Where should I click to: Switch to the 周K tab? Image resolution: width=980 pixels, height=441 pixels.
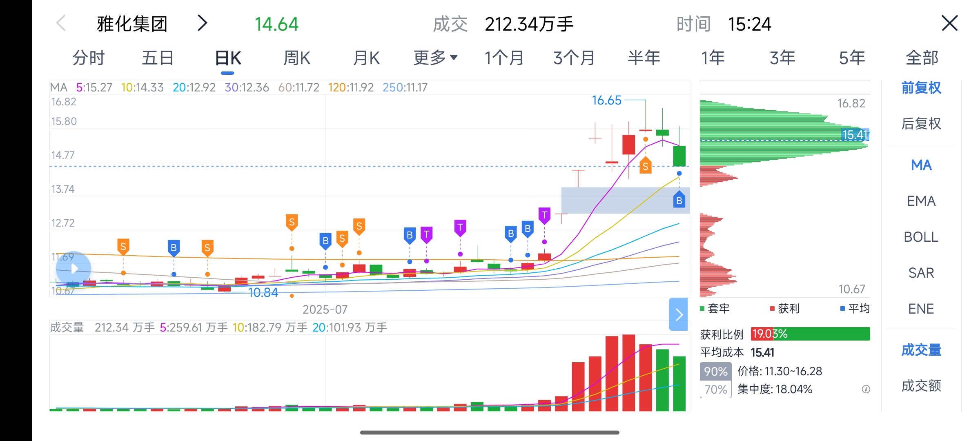pos(297,58)
